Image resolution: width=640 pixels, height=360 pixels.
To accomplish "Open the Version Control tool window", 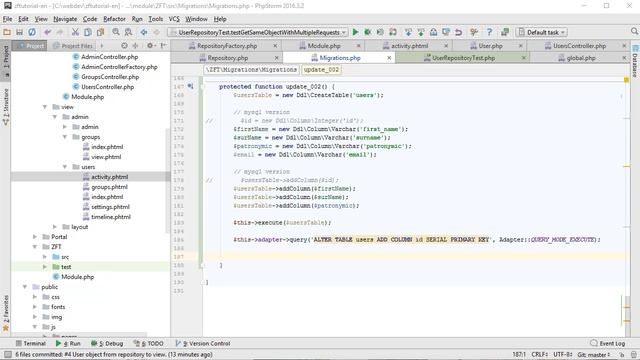I will (203, 344).
